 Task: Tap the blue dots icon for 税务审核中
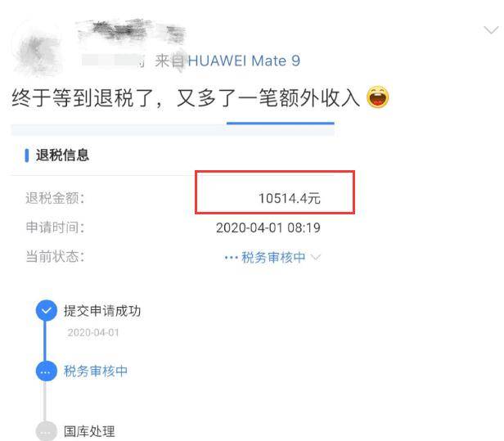pos(47,371)
